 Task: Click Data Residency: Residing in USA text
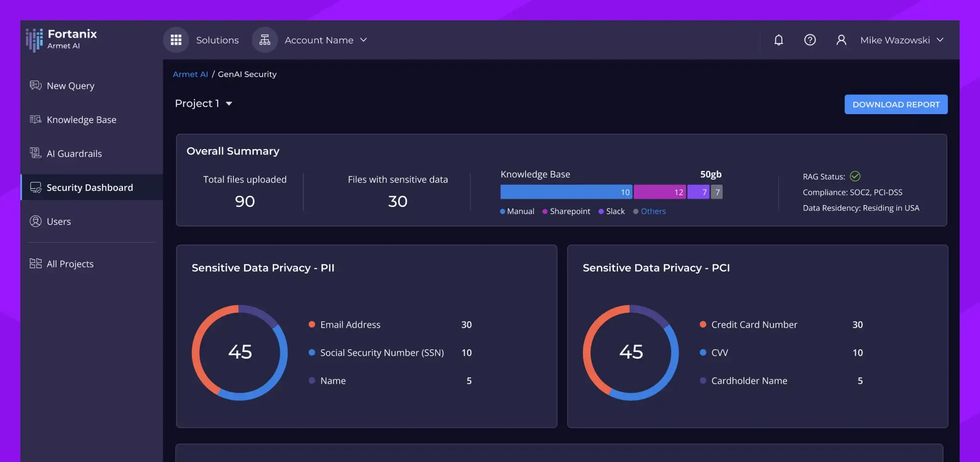pyautogui.click(x=861, y=208)
